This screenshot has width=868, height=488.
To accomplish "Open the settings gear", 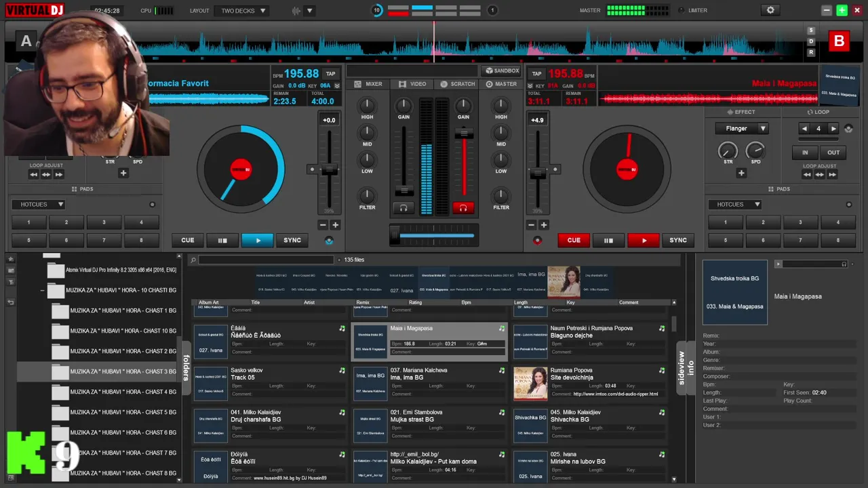I will 770,10.
